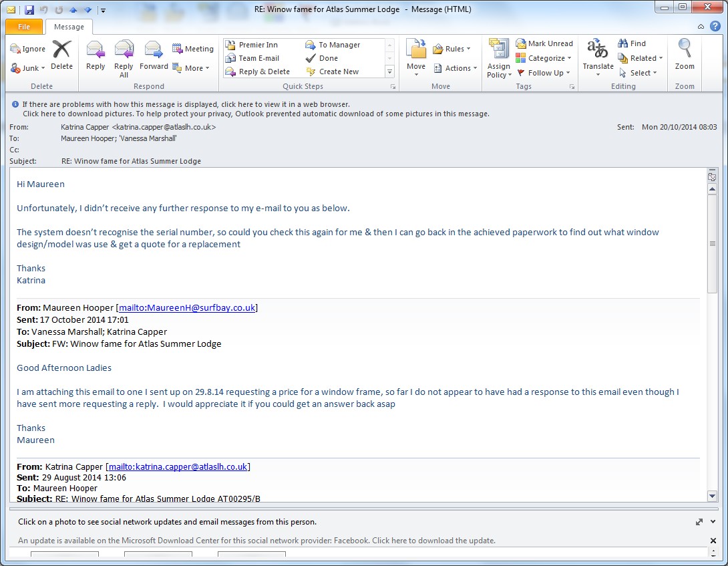The width and height of the screenshot is (728, 566).
Task: Run the Premier Inn quick step
Action: click(x=251, y=45)
